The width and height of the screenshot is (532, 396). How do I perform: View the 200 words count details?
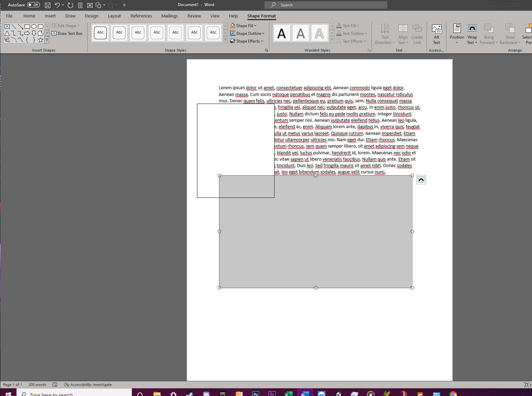[x=37, y=385]
